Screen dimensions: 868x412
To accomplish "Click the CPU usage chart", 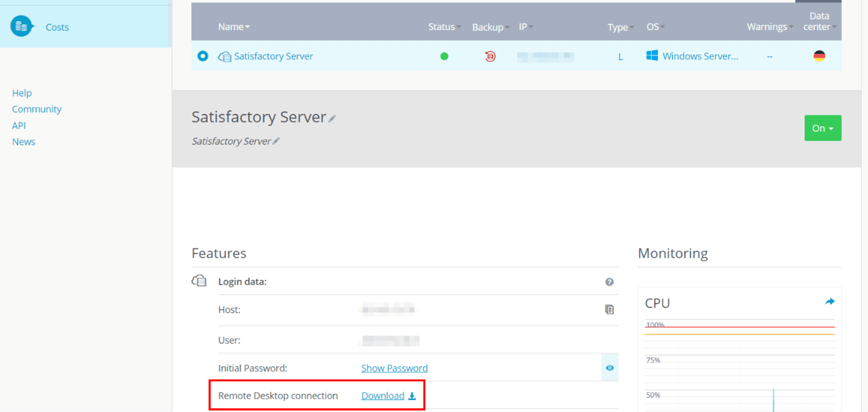I will (740, 366).
